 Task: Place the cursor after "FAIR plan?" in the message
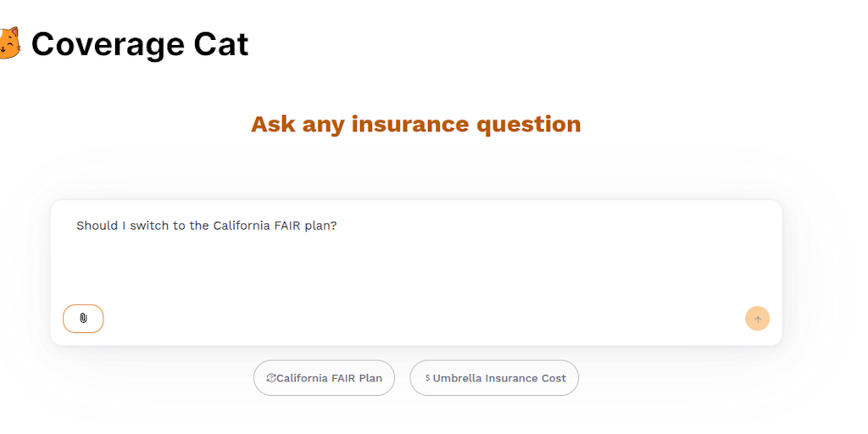click(x=338, y=225)
